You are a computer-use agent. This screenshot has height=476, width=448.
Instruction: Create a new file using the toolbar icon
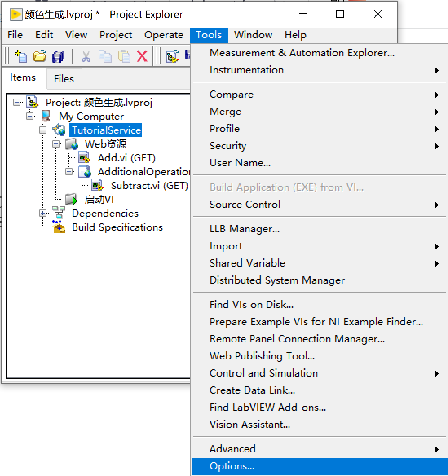pyautogui.click(x=20, y=56)
